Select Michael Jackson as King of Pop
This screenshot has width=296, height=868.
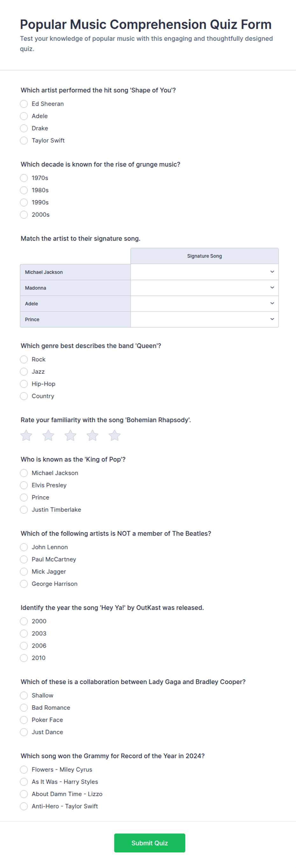24,473
